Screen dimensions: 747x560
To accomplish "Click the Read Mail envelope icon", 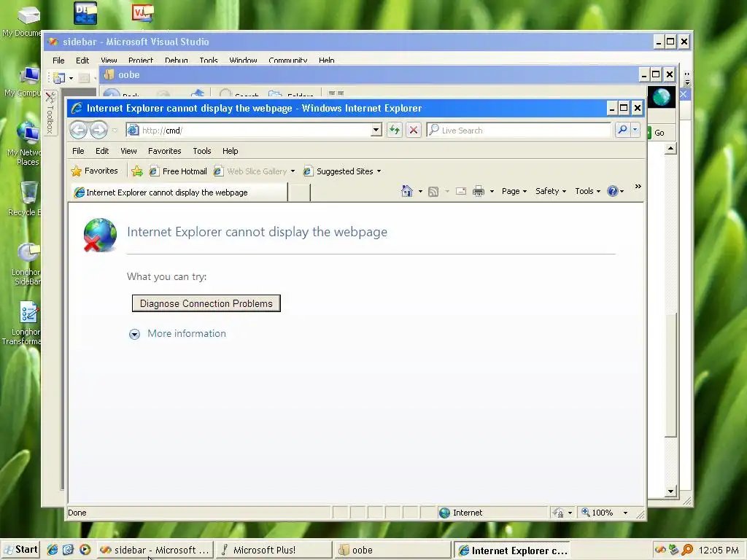I will pos(461,192).
